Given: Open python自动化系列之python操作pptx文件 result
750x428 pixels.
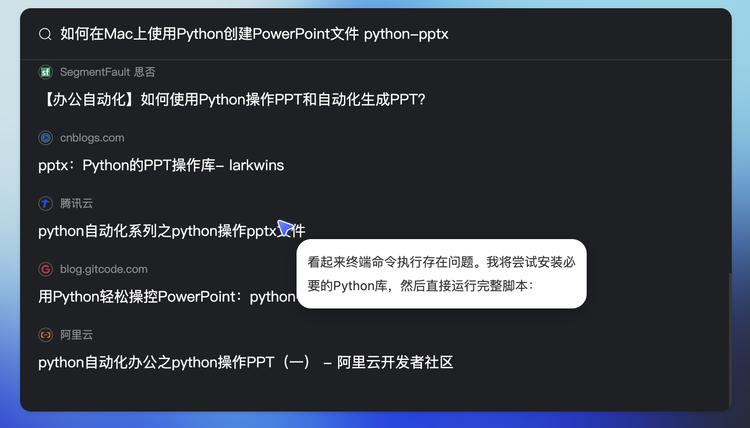Looking at the screenshot, I should [172, 231].
